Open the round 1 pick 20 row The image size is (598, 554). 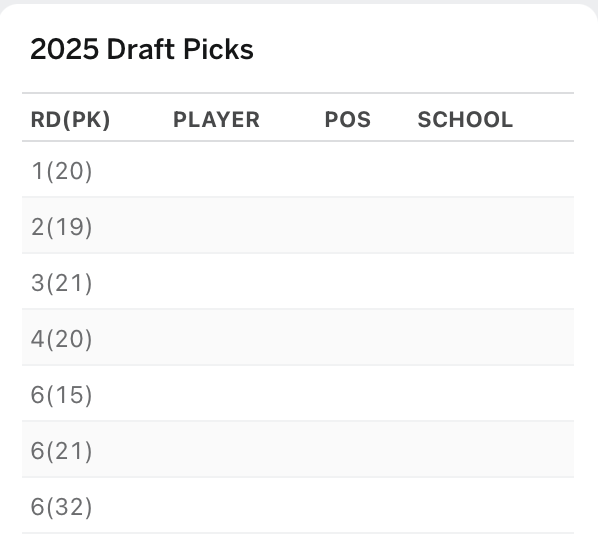[298, 169]
